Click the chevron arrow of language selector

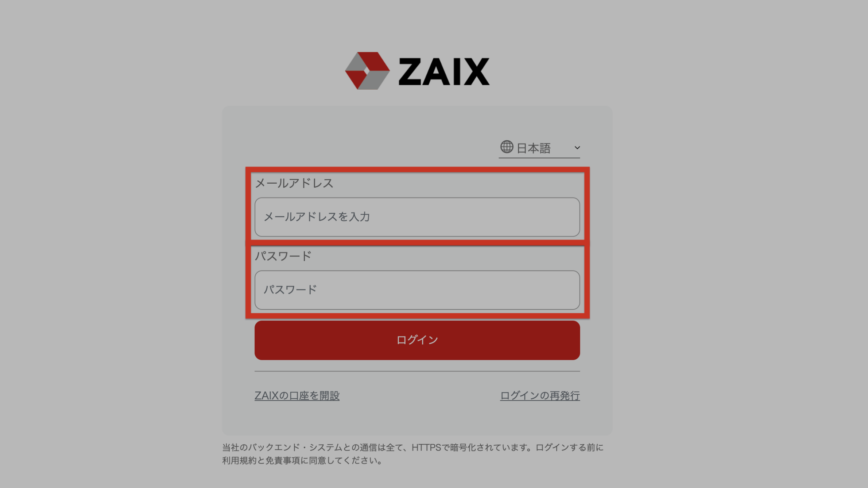(x=577, y=148)
